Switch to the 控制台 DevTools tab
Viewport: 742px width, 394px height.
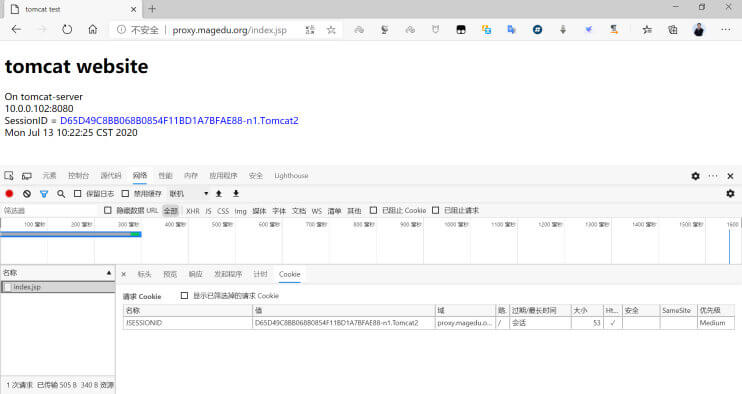pyautogui.click(x=79, y=175)
